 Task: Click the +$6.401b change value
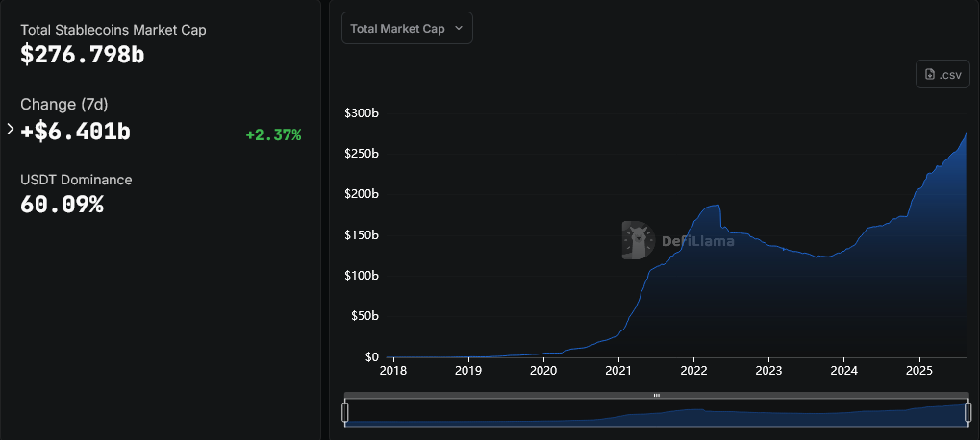[76, 132]
